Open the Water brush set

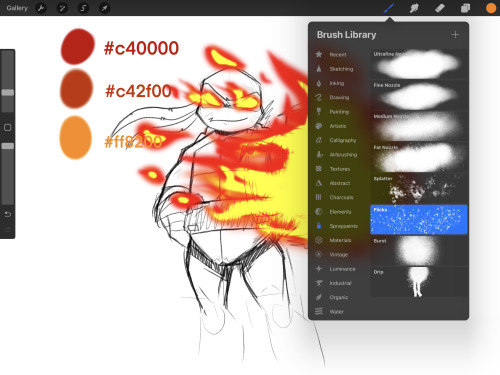338,312
